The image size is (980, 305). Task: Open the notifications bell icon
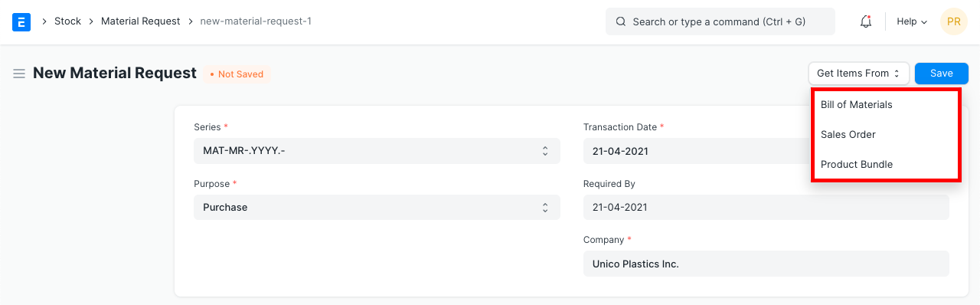point(866,21)
